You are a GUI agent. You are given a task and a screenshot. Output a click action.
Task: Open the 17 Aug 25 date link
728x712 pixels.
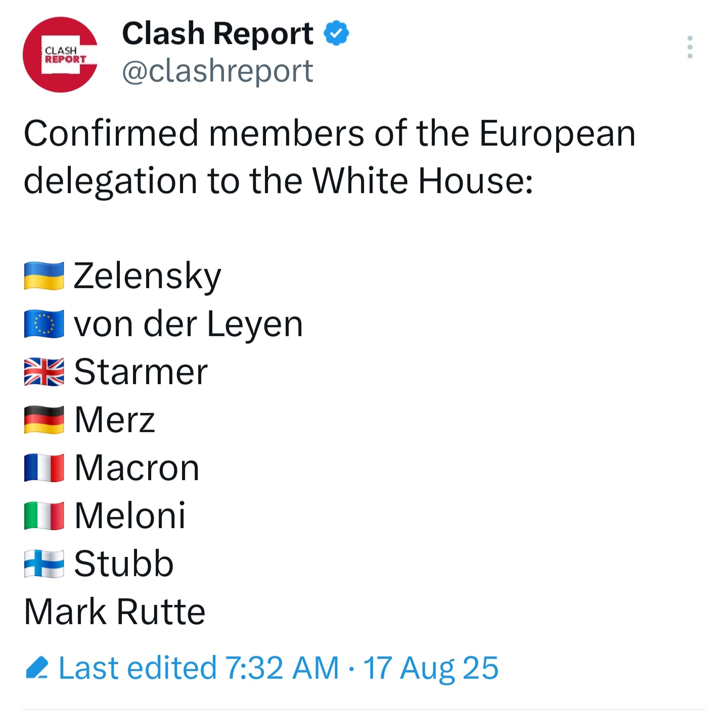tap(431, 668)
